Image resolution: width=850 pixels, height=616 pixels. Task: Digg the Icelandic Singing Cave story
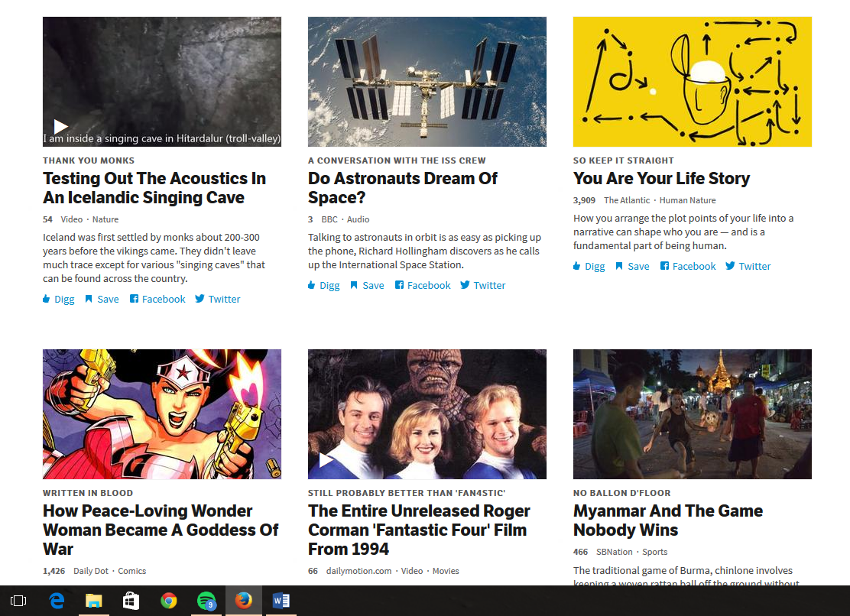point(59,299)
